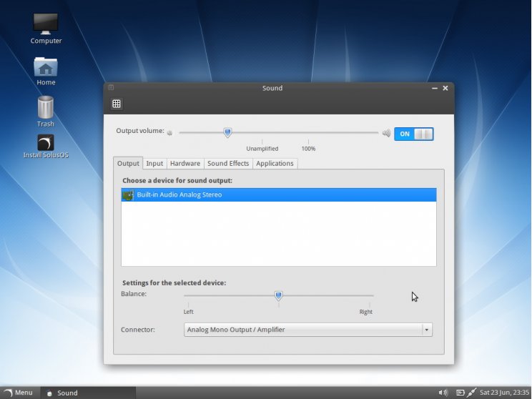Open the Computer desktop icon
The width and height of the screenshot is (532, 399).
tap(46, 29)
